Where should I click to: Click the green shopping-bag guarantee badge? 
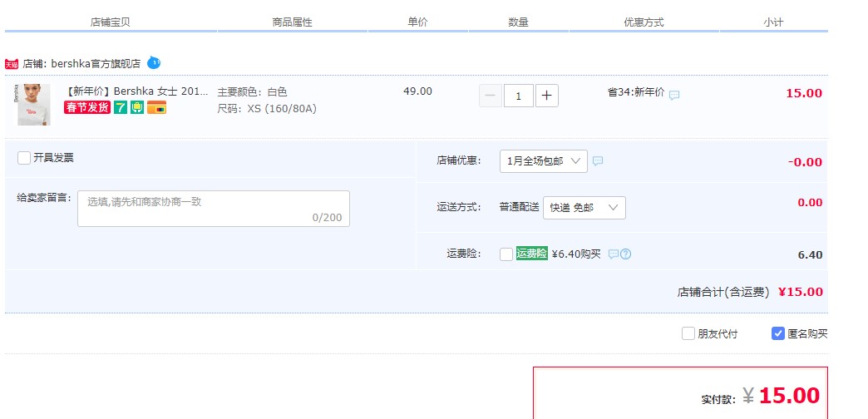pyautogui.click(x=137, y=107)
